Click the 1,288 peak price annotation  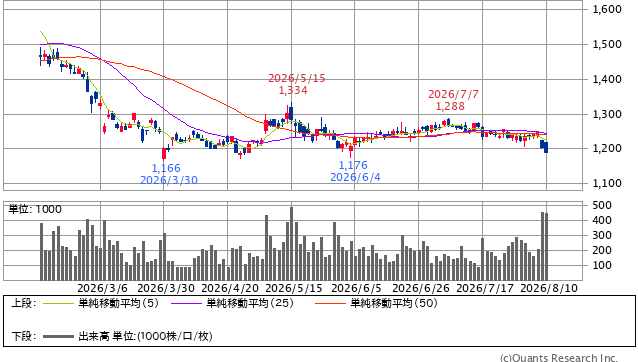[x=450, y=106]
